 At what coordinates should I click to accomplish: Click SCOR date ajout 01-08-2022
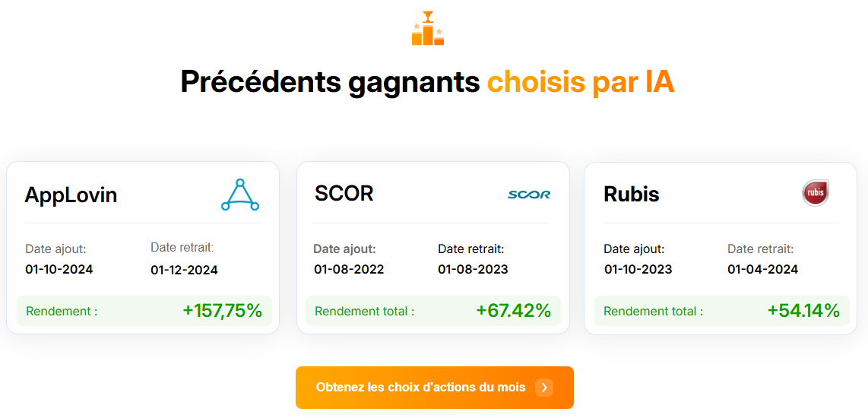(x=349, y=270)
